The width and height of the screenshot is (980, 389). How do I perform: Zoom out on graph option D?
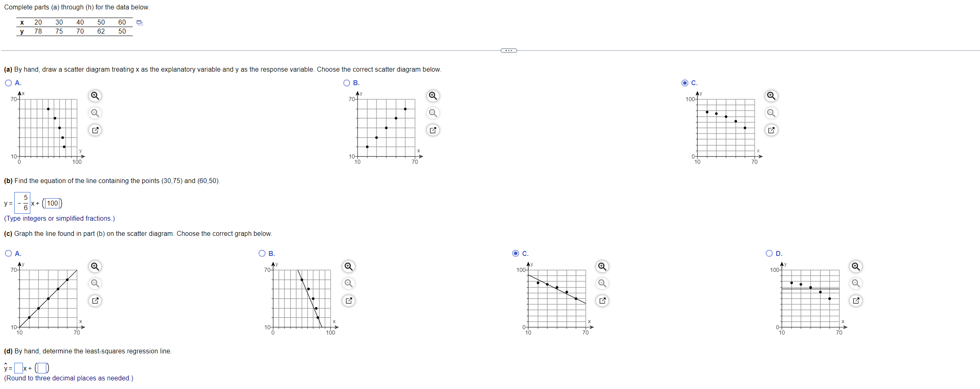pos(856,283)
